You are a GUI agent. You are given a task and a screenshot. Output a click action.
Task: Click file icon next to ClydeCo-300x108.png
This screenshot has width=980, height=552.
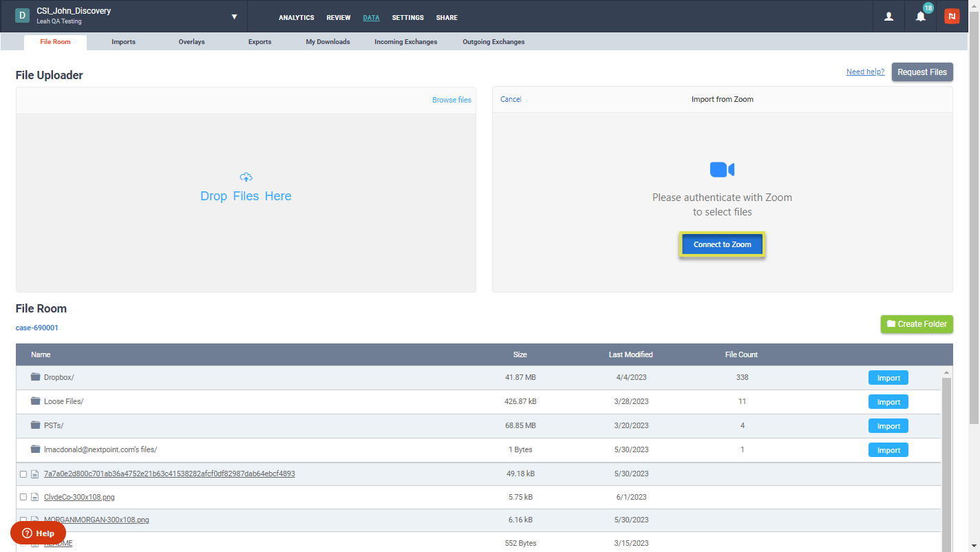[34, 497]
